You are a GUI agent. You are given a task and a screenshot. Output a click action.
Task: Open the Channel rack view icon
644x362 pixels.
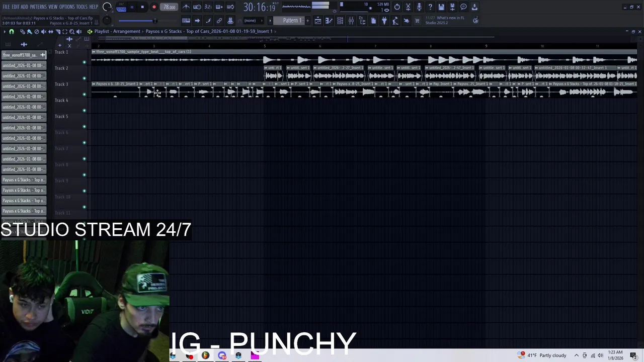(340, 21)
